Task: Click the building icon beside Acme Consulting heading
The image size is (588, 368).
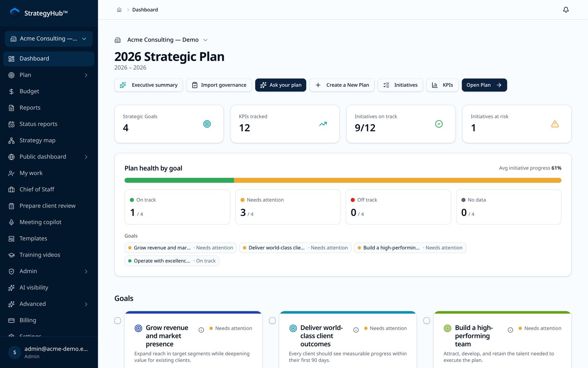Action: (x=118, y=40)
